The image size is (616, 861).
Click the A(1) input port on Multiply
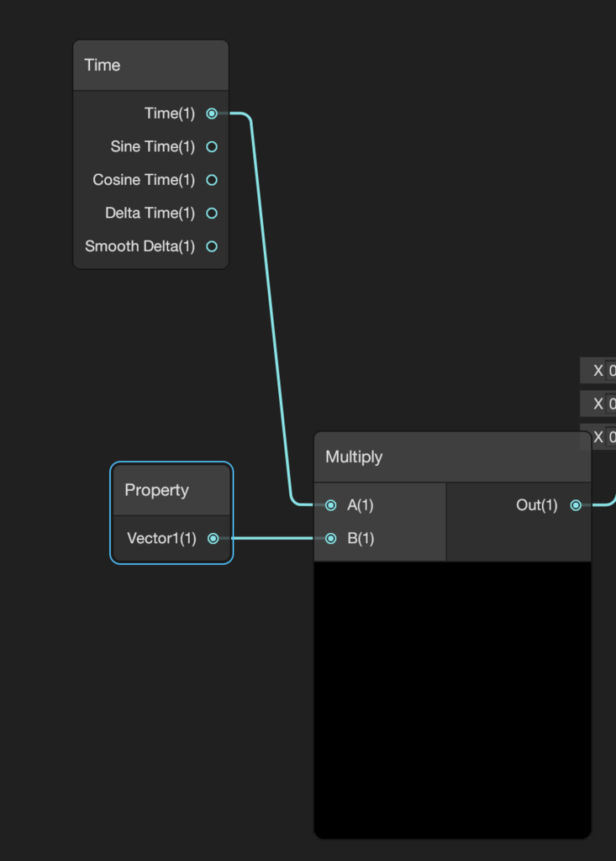[330, 505]
